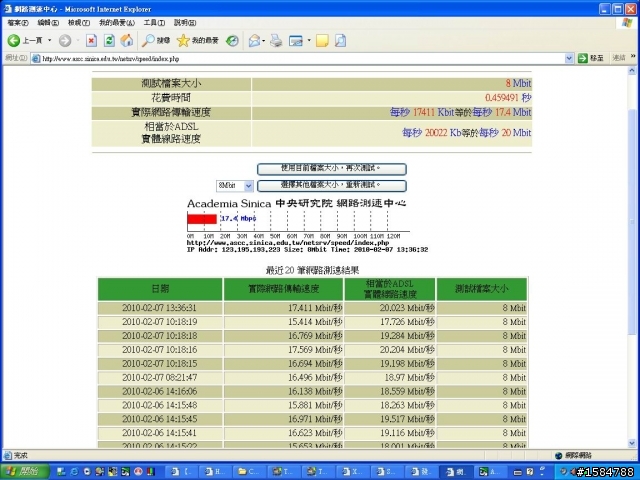The image size is (640, 480).
Task: Open the 檢視(V) menu
Action: coord(79,23)
